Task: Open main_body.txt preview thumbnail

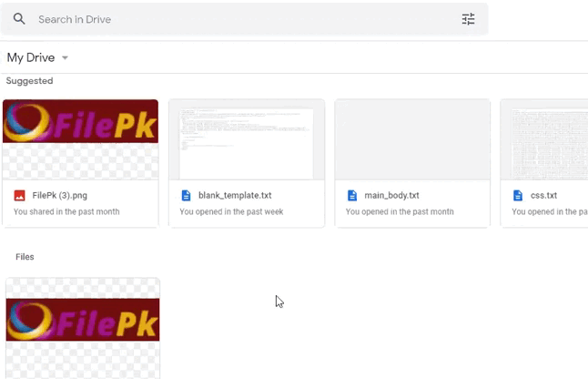Action: [412, 139]
